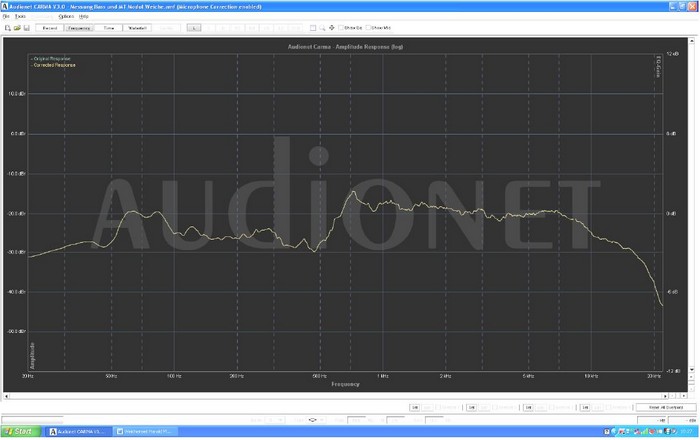700x440 pixels.
Task: Enable the Show Mic checkbox
Action: pos(368,28)
